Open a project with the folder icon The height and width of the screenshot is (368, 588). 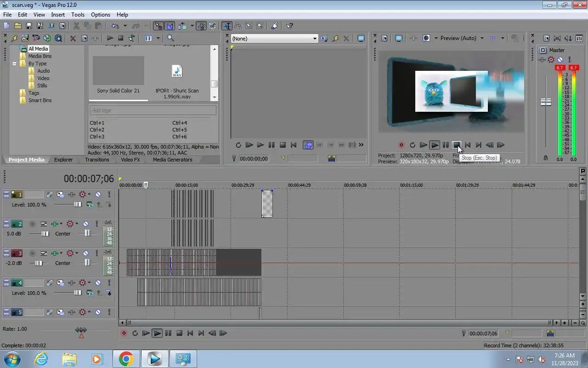click(17, 26)
